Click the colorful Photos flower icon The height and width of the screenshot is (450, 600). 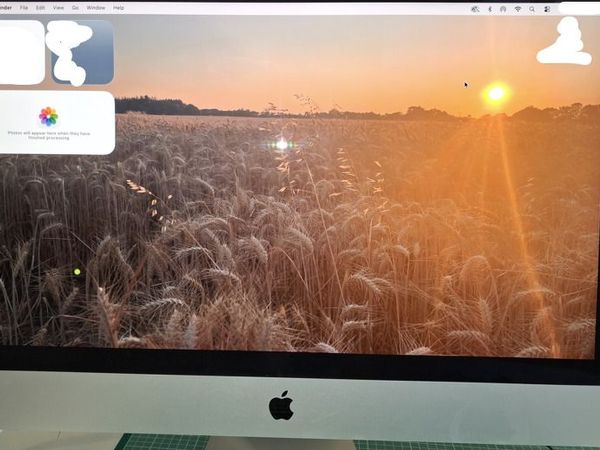tap(49, 117)
